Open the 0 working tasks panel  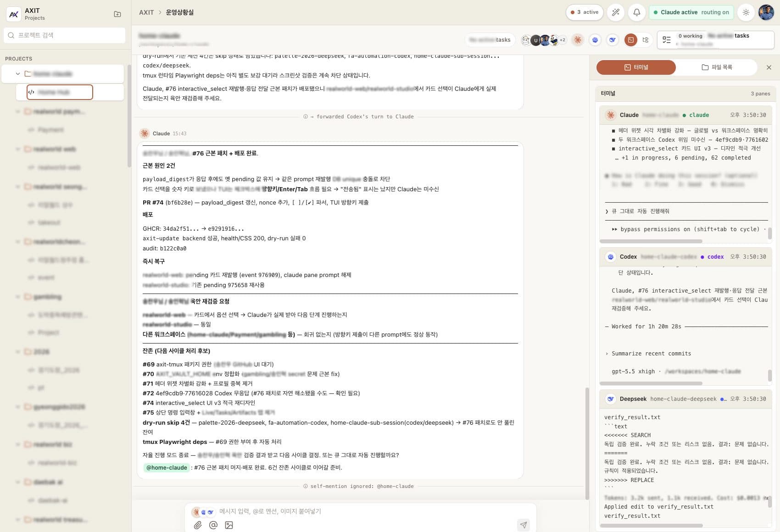pyautogui.click(x=715, y=40)
